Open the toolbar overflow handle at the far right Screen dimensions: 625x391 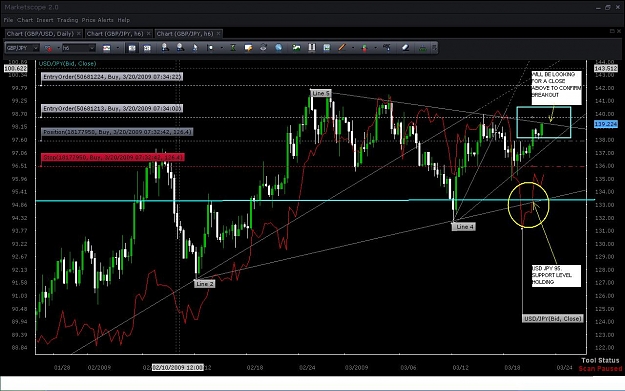tap(434, 48)
